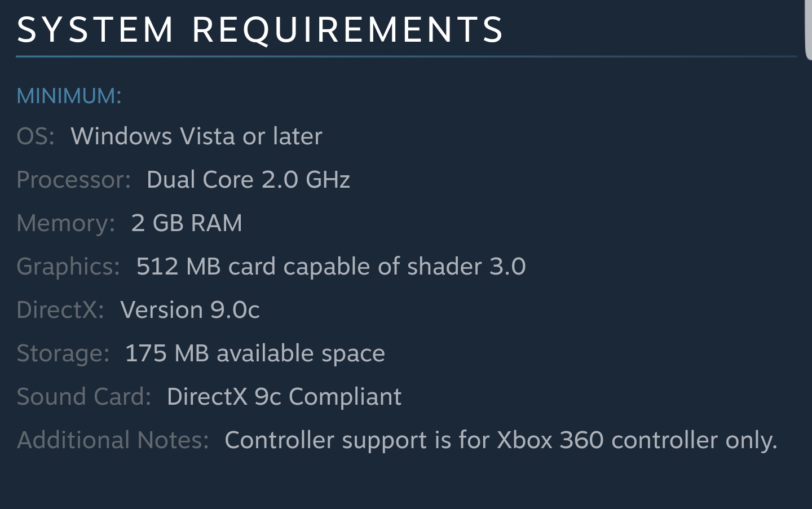Click the Additional Notes: label
Viewport: 812px width, 509px height.
coord(113,440)
